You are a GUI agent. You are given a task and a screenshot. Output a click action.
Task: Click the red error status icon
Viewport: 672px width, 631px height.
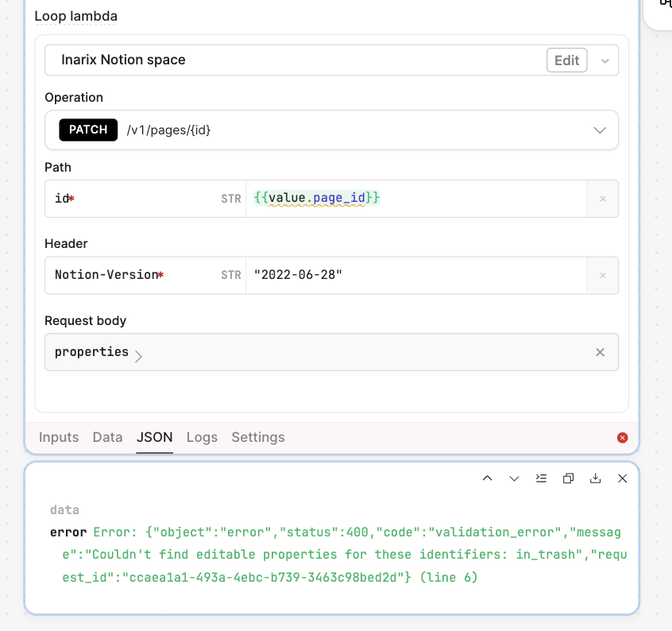pyautogui.click(x=622, y=438)
